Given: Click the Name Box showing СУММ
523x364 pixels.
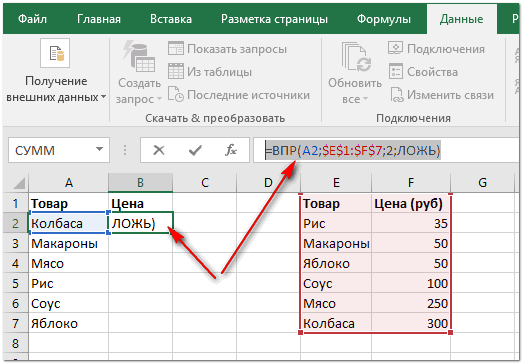Looking at the screenshot, I should click(x=59, y=150).
